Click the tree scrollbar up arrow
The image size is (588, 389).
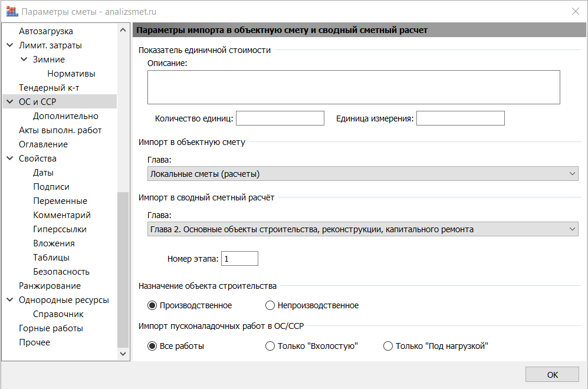[123, 30]
